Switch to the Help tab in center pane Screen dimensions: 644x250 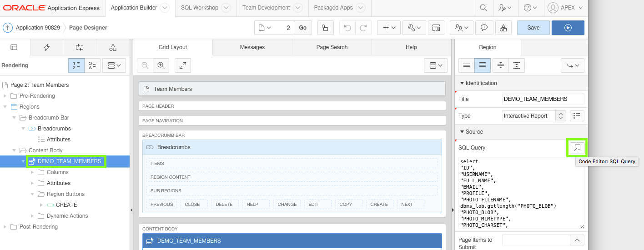[411, 47]
